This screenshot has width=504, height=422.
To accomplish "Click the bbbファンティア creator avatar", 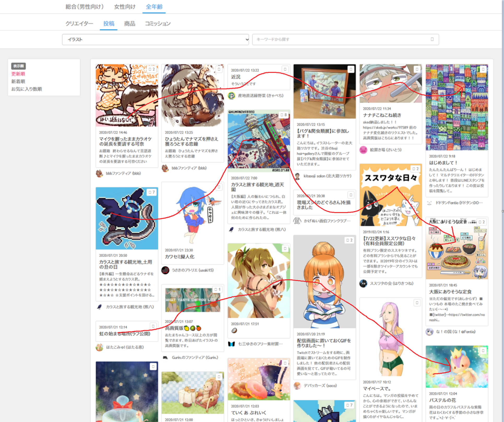I will [x=100, y=173].
